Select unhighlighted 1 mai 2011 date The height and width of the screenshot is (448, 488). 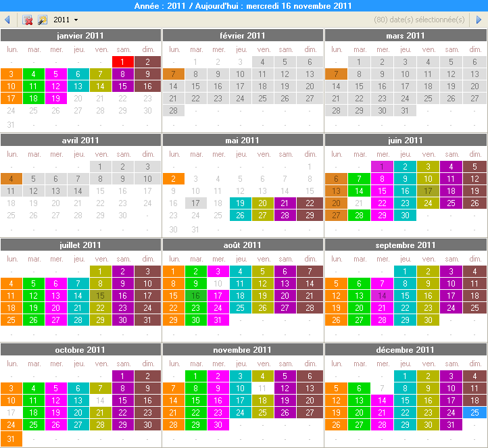point(310,167)
